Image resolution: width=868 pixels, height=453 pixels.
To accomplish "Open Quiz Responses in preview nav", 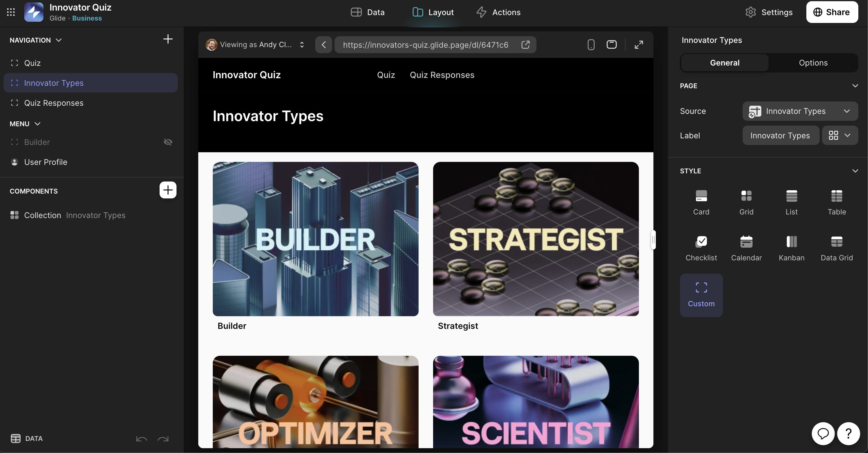I will tap(442, 75).
